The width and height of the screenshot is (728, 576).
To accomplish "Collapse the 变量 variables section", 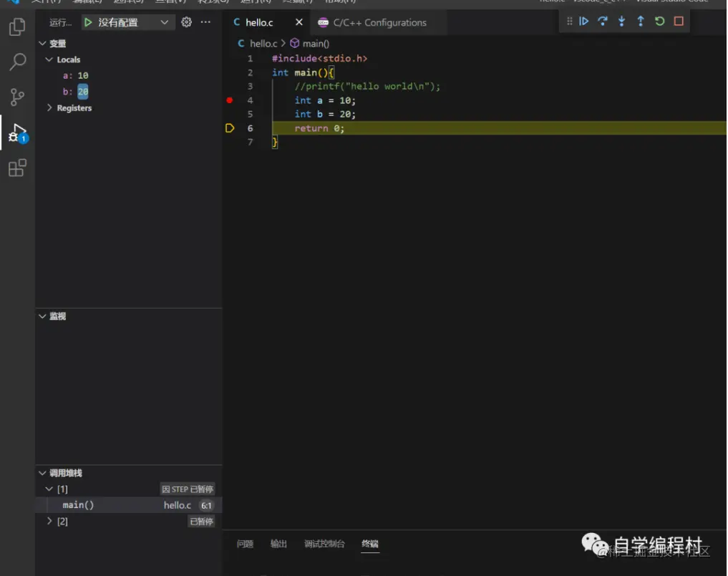I will (x=42, y=43).
